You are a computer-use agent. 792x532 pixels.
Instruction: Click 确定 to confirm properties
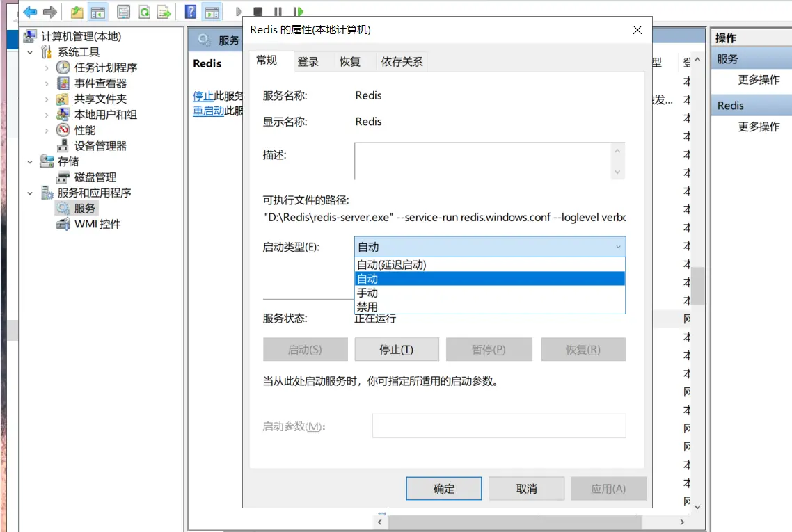click(444, 489)
